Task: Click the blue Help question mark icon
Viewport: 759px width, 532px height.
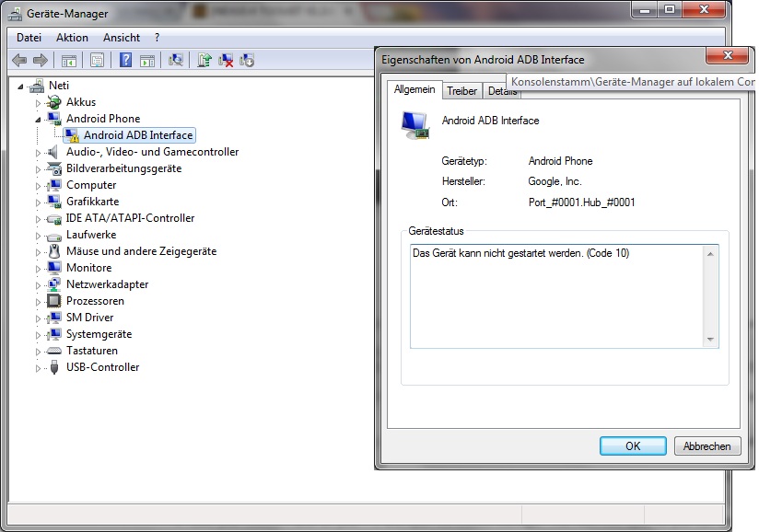Action: pyautogui.click(x=126, y=61)
